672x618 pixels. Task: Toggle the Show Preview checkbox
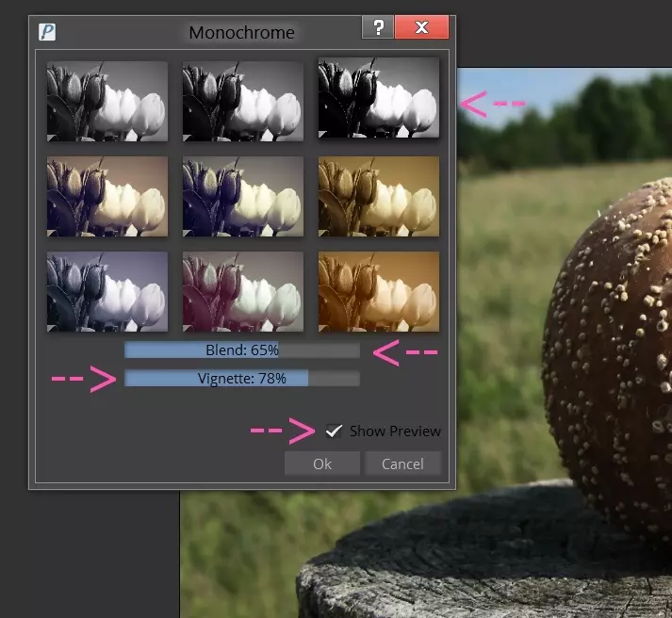tap(334, 431)
